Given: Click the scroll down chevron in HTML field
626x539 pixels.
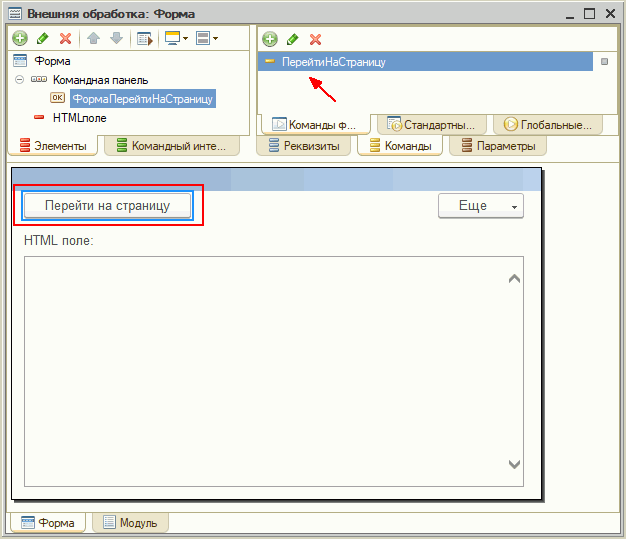Looking at the screenshot, I should [x=514, y=464].
